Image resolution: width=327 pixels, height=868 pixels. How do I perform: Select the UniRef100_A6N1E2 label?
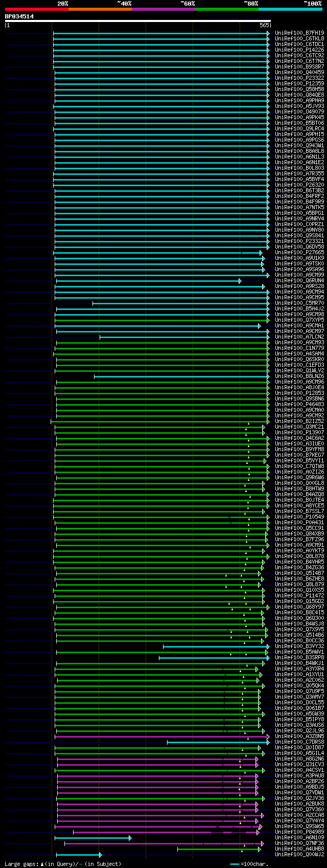click(299, 162)
